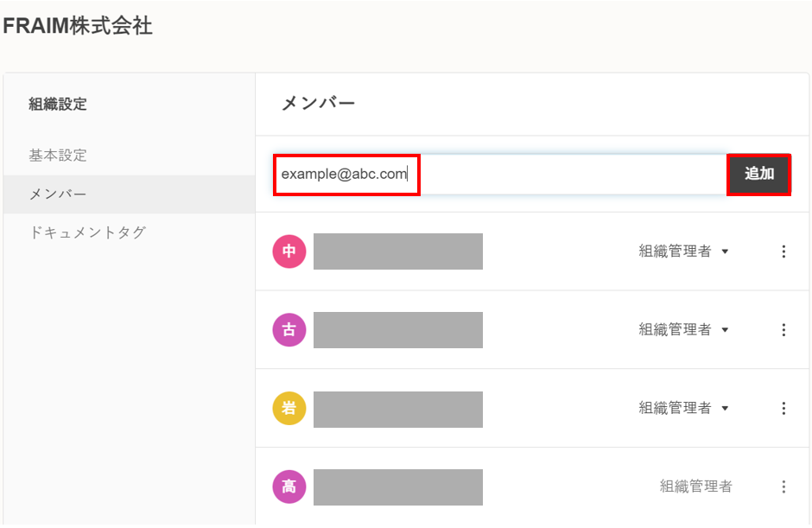Expand the 組織管理者 role dropdown for 中
The width and height of the screenshot is (812, 528).
tap(684, 251)
